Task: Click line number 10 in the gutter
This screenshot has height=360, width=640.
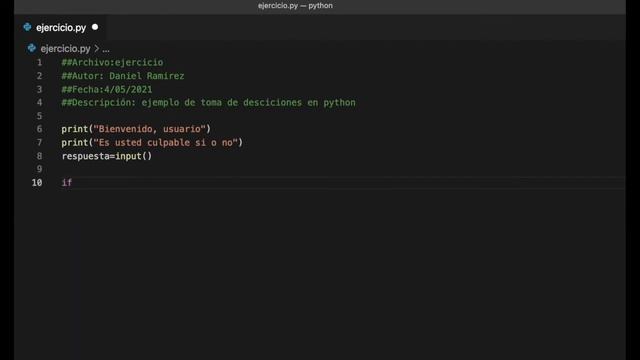Action: (x=37, y=182)
